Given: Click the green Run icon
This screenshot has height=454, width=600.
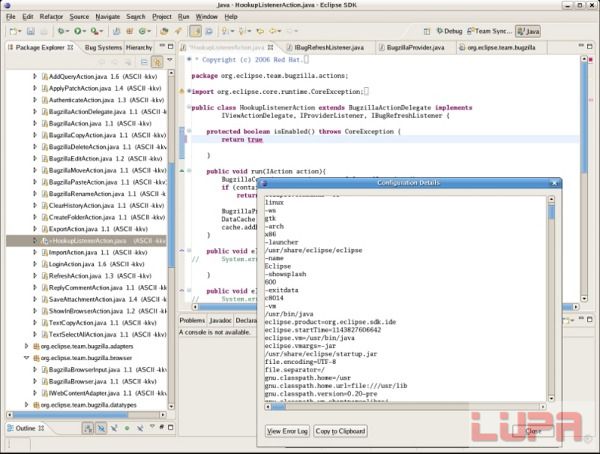Looking at the screenshot, I should point(78,31).
